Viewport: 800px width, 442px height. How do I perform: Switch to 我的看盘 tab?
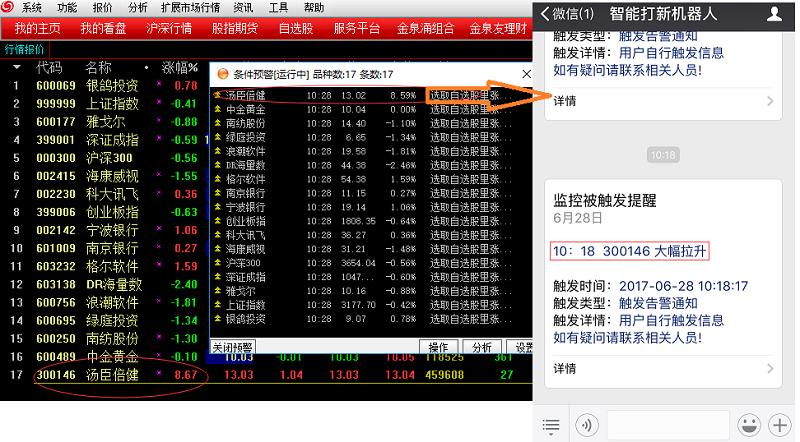(x=103, y=29)
